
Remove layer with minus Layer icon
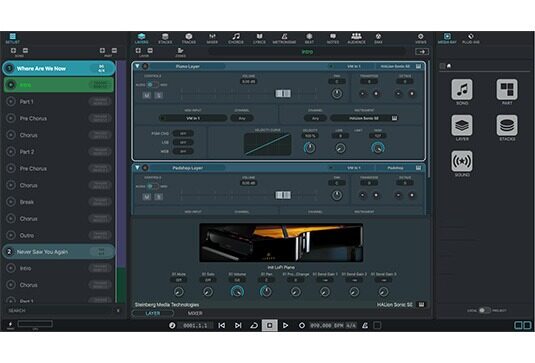tap(150, 50)
